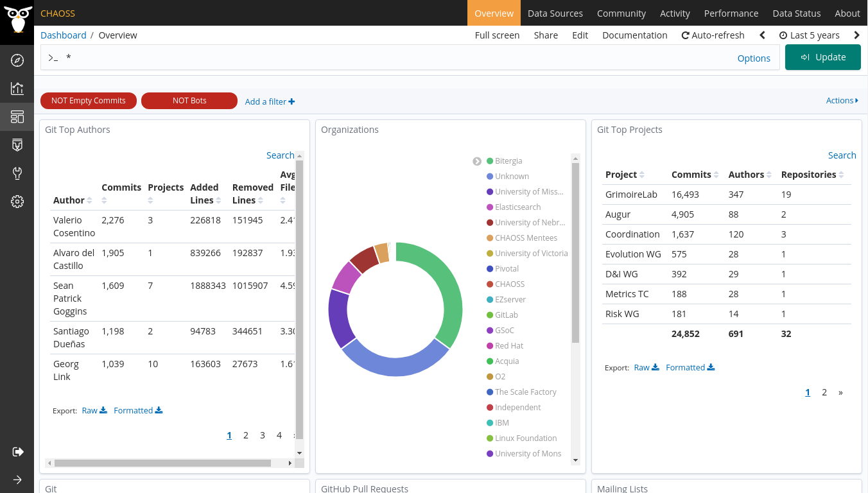Toggle Bitergia legend details arrow
Image resolution: width=868 pixels, height=493 pixels.
477,161
